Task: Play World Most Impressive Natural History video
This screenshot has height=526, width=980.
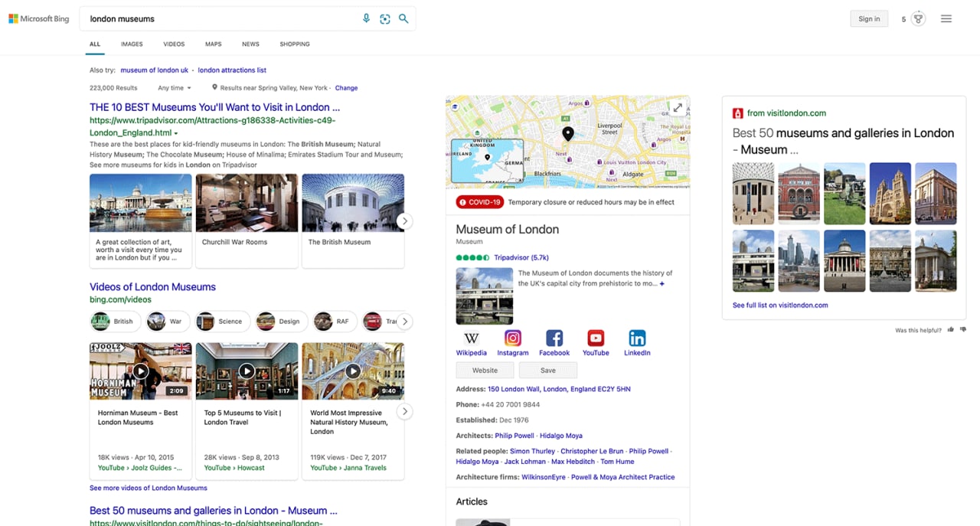Action: coord(353,371)
